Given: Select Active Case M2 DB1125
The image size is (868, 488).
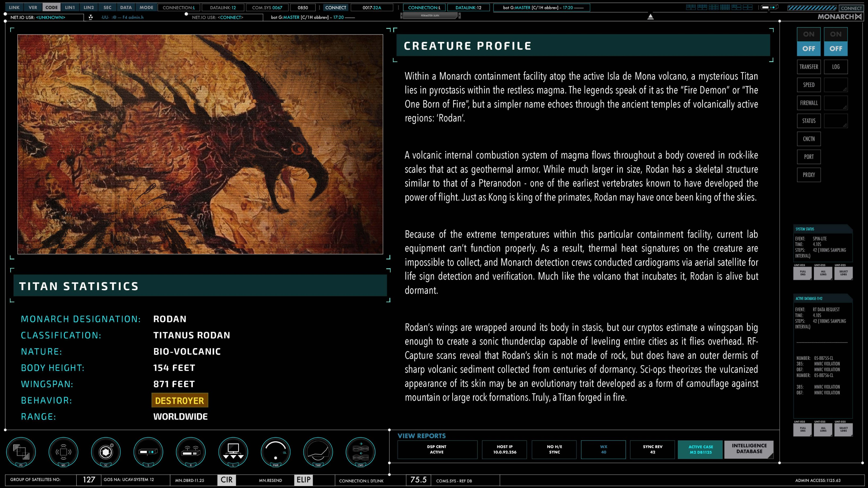Looking at the screenshot, I should [700, 450].
